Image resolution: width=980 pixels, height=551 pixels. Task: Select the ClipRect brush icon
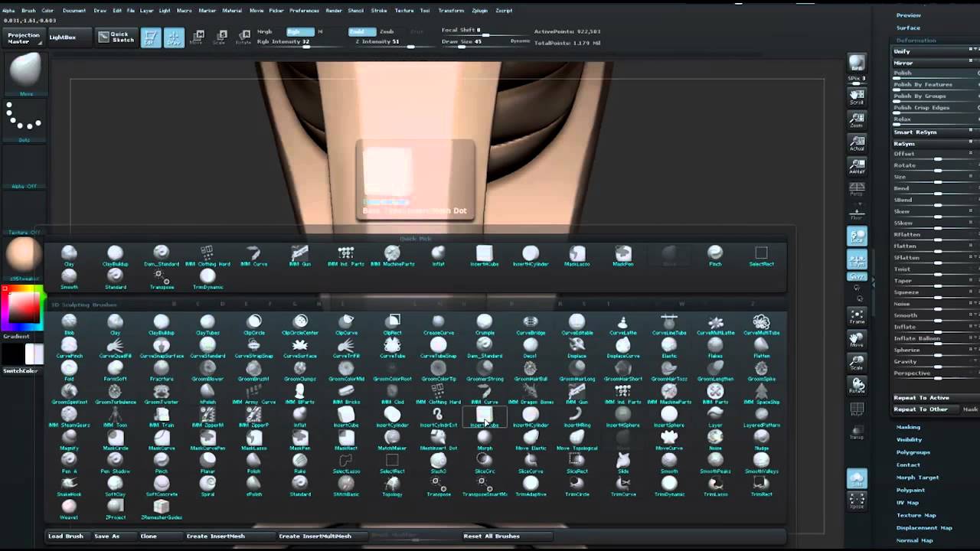click(392, 324)
